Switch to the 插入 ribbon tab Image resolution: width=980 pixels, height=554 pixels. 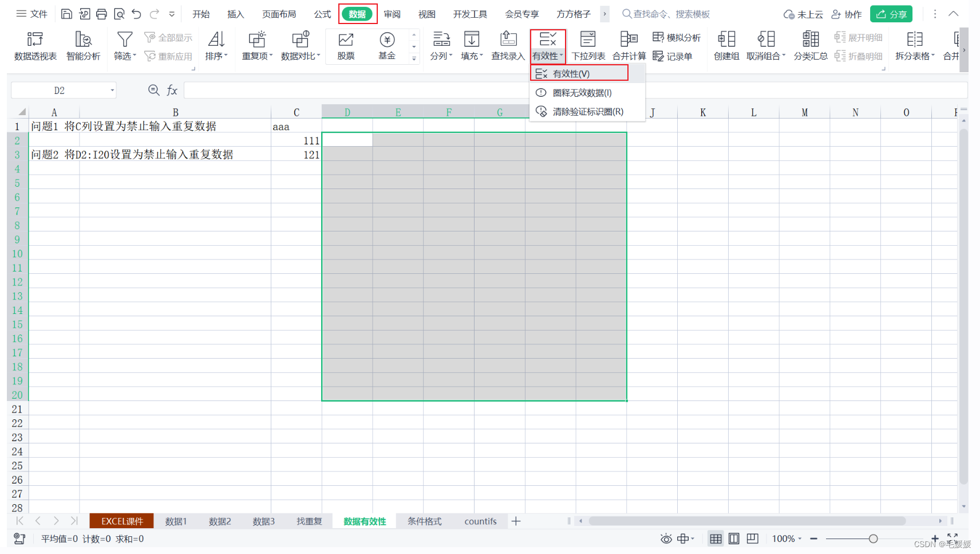coord(235,14)
